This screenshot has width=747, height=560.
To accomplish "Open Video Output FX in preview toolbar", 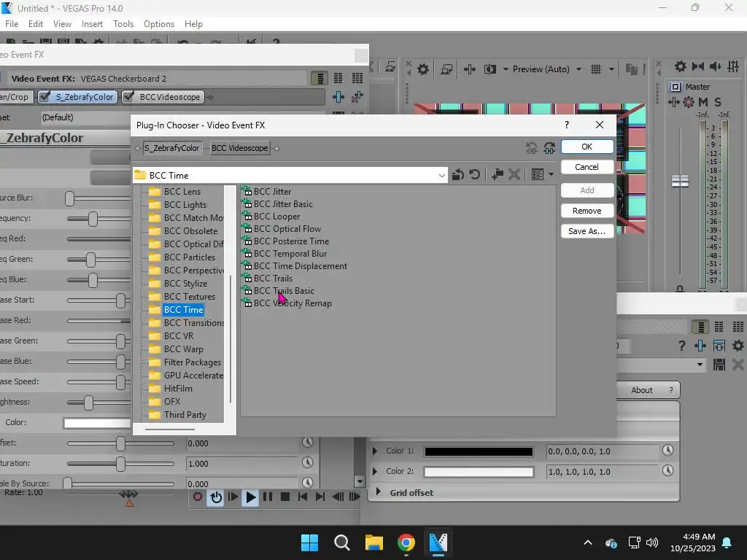I will pos(469,69).
